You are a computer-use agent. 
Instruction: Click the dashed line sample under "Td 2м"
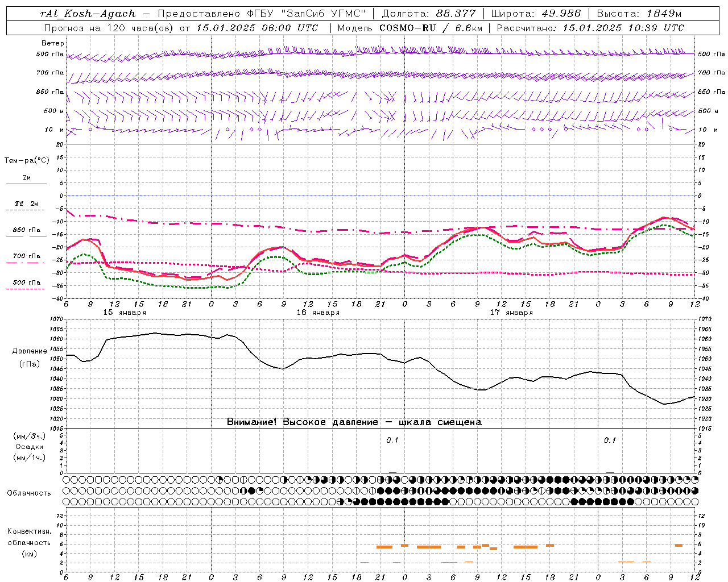(x=26, y=210)
